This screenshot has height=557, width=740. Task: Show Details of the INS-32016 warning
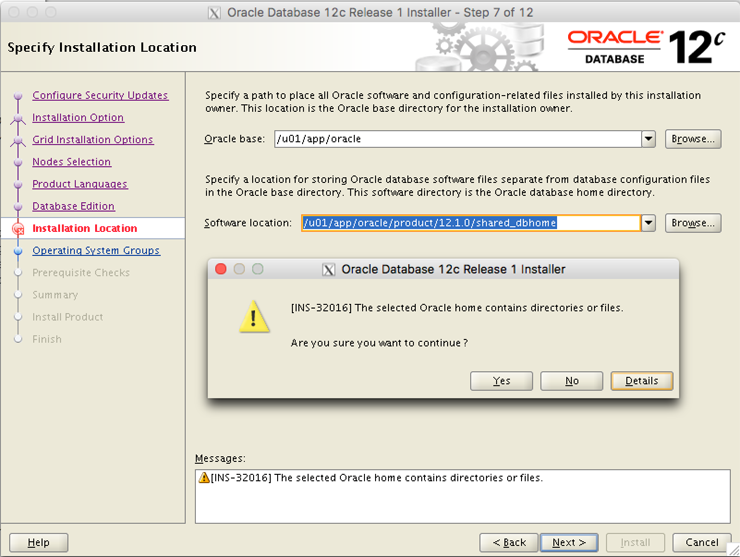click(642, 381)
